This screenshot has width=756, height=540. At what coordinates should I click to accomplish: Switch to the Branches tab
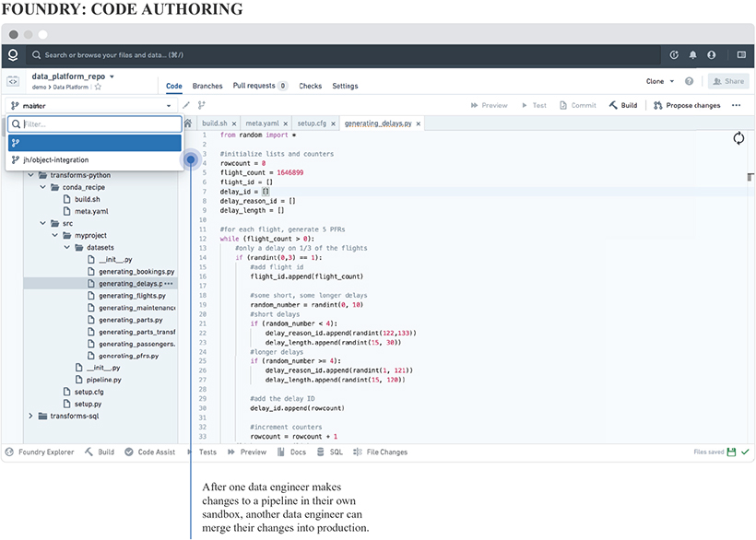[207, 86]
